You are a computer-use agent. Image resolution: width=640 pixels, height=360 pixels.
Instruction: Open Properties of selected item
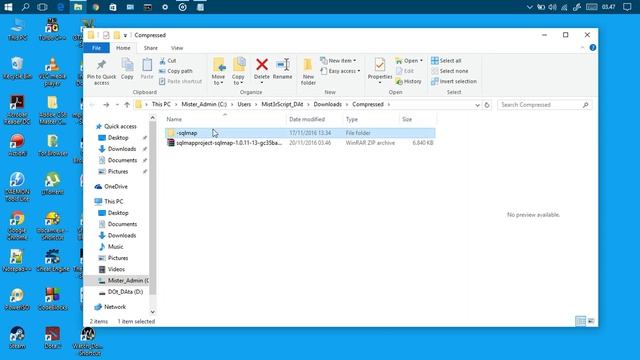pyautogui.click(x=380, y=70)
